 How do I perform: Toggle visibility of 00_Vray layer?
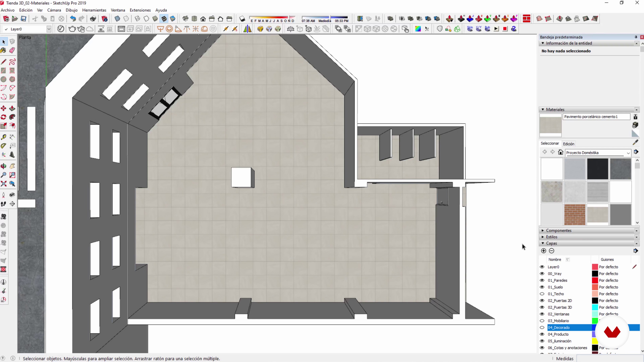[542, 274]
